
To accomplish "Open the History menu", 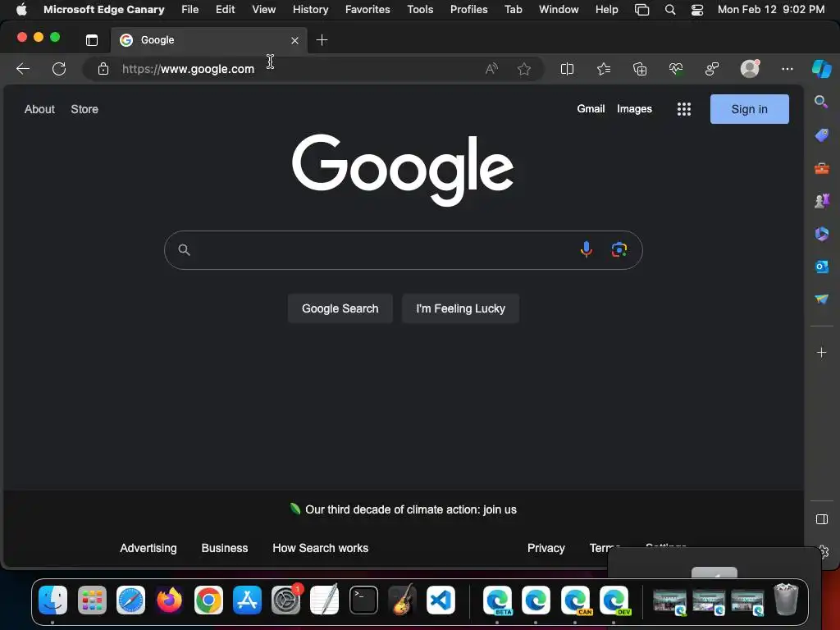I will tap(310, 9).
